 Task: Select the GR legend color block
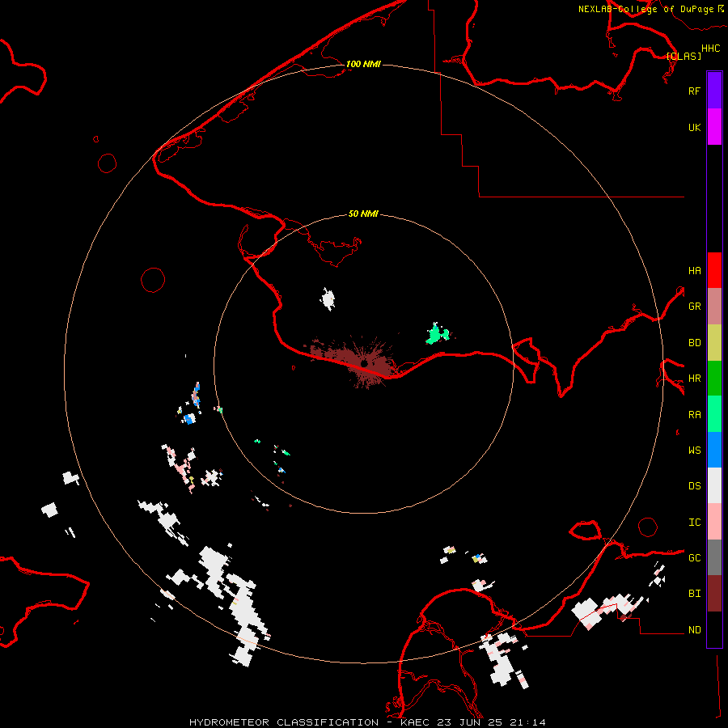click(x=714, y=307)
